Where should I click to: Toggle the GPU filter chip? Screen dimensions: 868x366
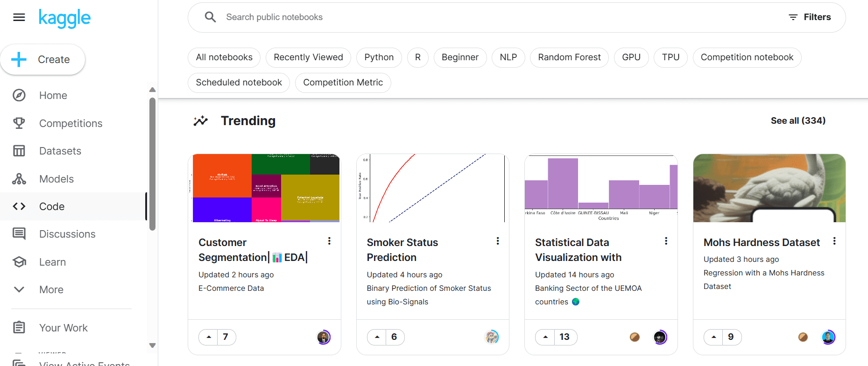(631, 57)
